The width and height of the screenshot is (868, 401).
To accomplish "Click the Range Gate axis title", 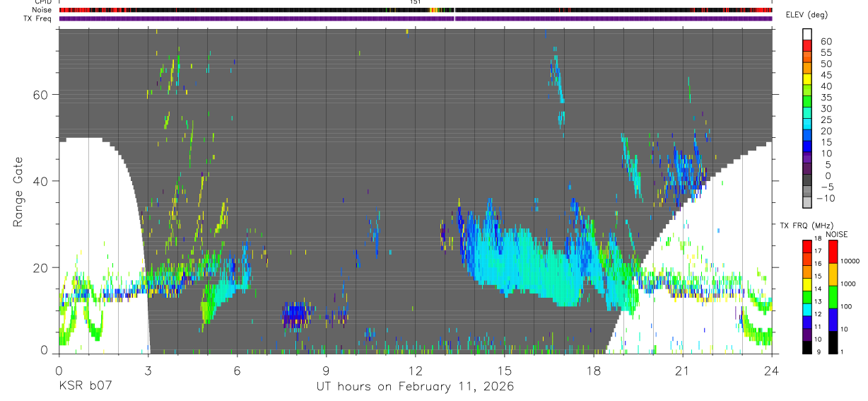I will [18, 192].
